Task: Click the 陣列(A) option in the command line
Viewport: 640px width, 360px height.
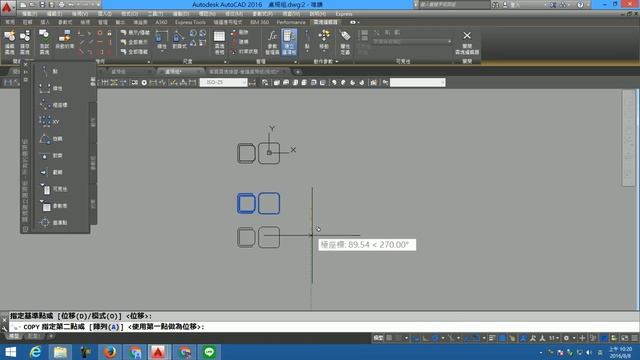Action: [106, 327]
